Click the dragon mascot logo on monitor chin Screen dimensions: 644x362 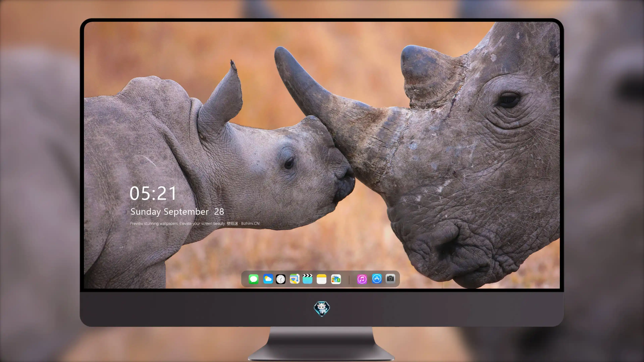pos(322,309)
